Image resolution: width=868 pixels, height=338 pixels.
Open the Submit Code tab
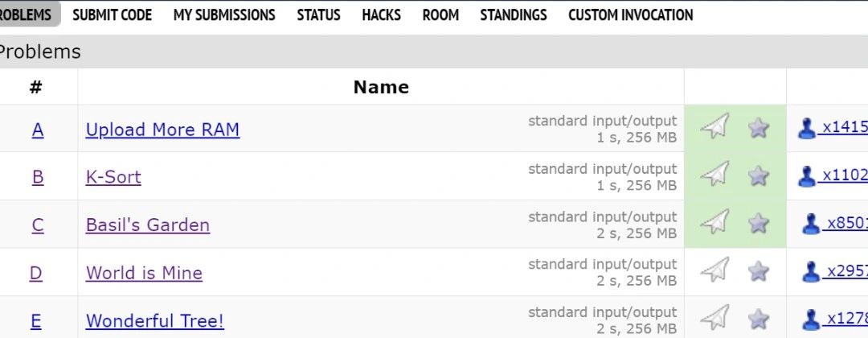pyautogui.click(x=113, y=15)
